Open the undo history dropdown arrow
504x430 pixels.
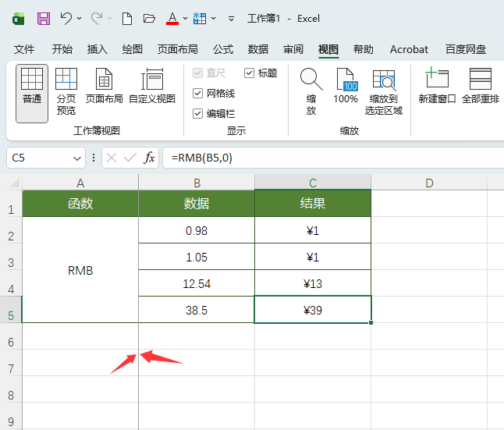coord(79,19)
